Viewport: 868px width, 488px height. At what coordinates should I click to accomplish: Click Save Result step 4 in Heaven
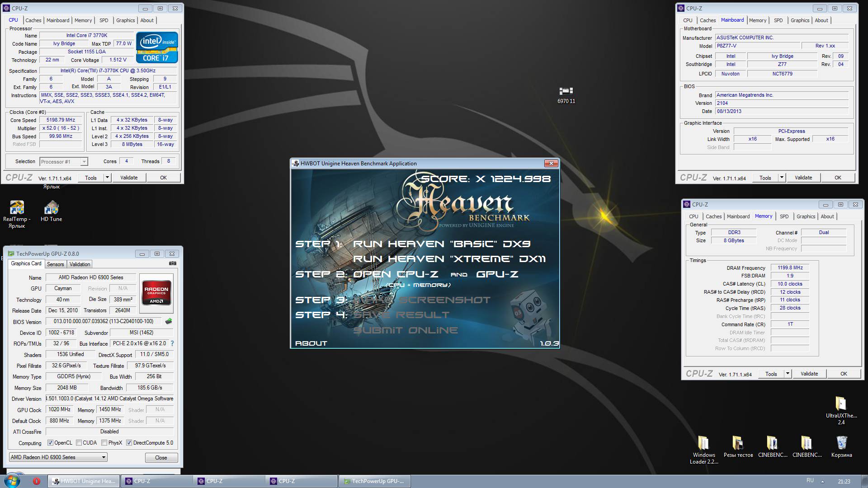tap(401, 315)
